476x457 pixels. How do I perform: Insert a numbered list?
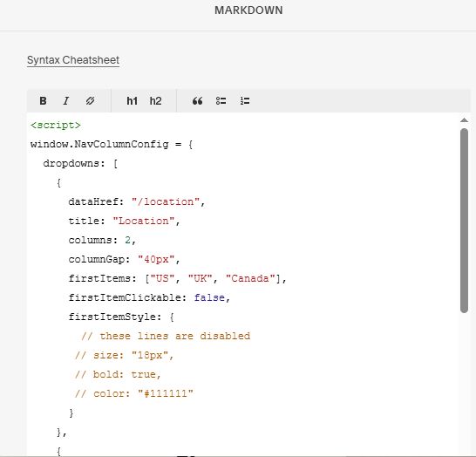coord(245,101)
